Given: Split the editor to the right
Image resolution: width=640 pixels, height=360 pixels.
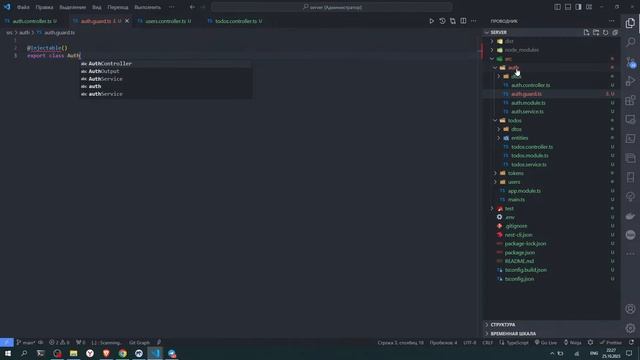Looking at the screenshot, I should coord(463,21).
